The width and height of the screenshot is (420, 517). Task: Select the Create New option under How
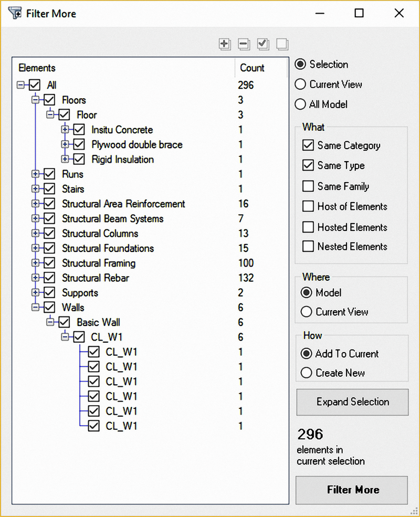coord(307,373)
